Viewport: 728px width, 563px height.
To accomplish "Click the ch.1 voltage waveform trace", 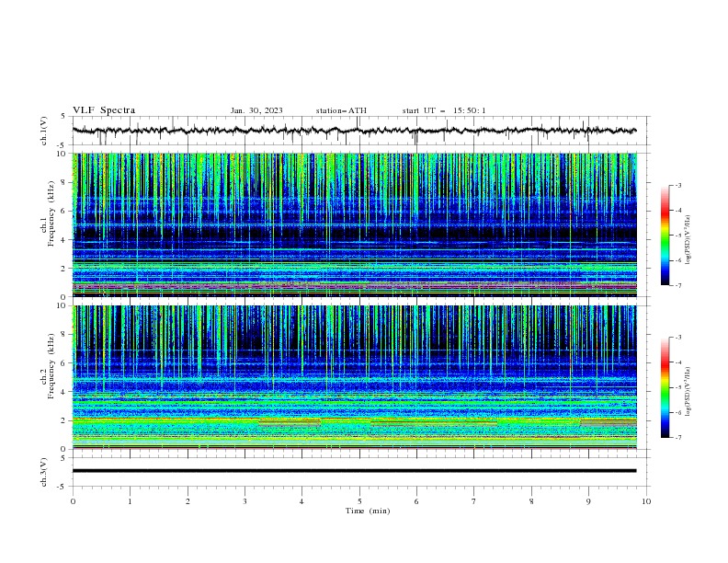I will click(354, 131).
